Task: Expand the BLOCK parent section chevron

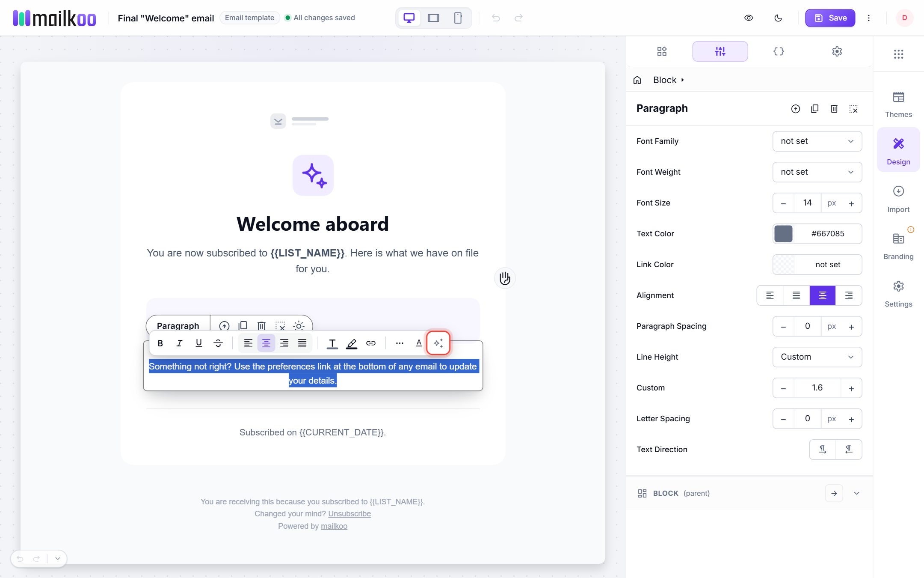Action: 856,493
